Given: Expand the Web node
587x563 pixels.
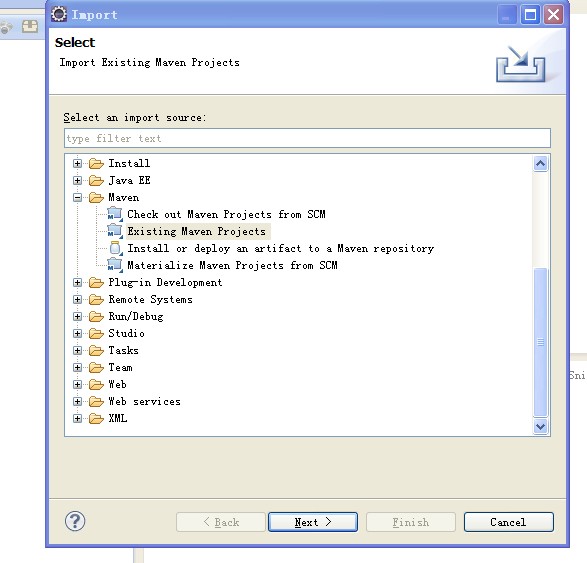Looking at the screenshot, I should tap(77, 384).
